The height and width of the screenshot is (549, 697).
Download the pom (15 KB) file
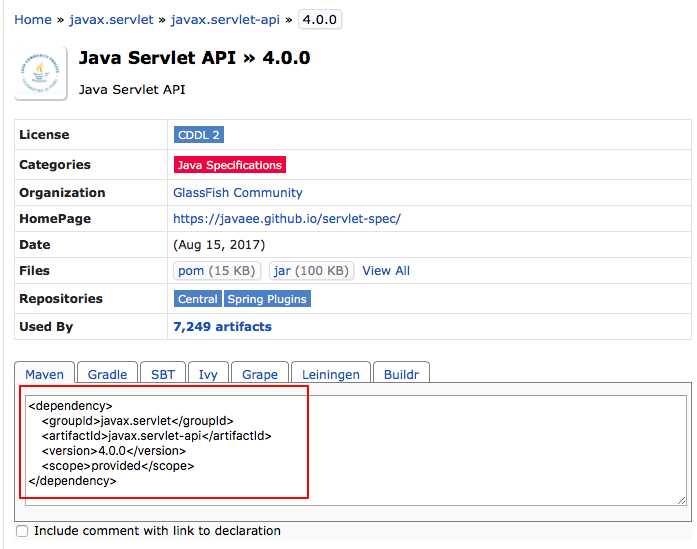216,271
